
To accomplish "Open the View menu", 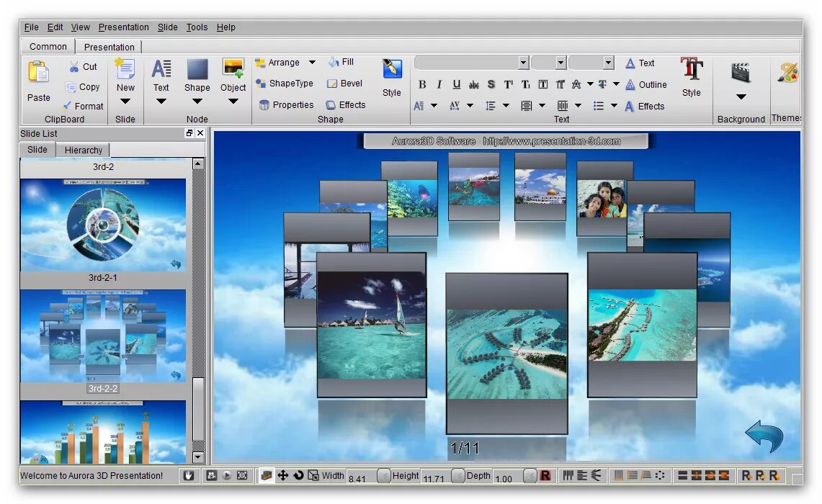I will pos(80,27).
